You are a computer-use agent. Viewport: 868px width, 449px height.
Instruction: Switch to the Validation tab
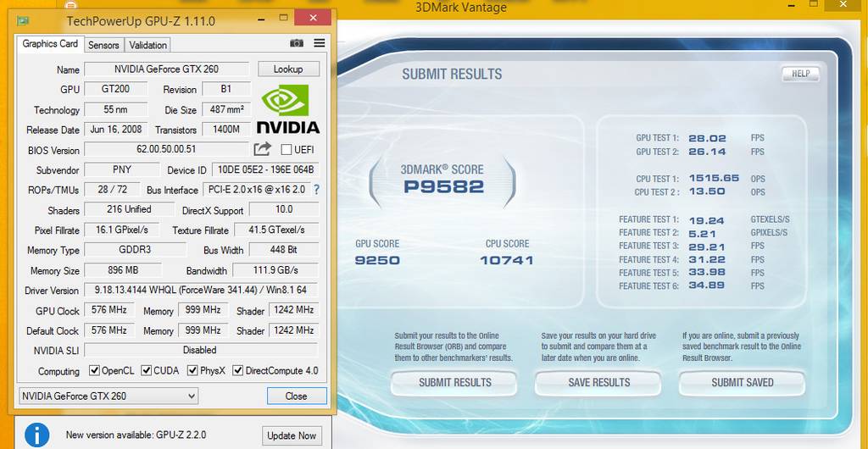[148, 45]
